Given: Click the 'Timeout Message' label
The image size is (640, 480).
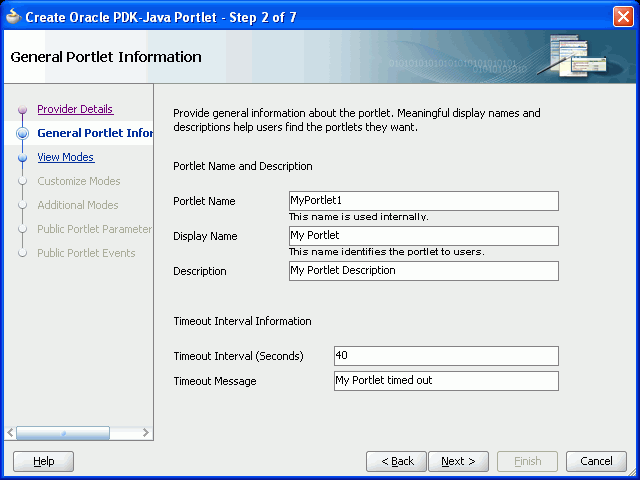Looking at the screenshot, I should tap(215, 381).
